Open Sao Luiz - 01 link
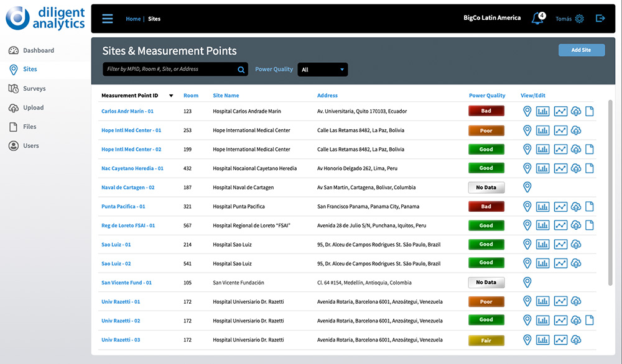Image resolution: width=622 pixels, height=364 pixels. [116, 244]
